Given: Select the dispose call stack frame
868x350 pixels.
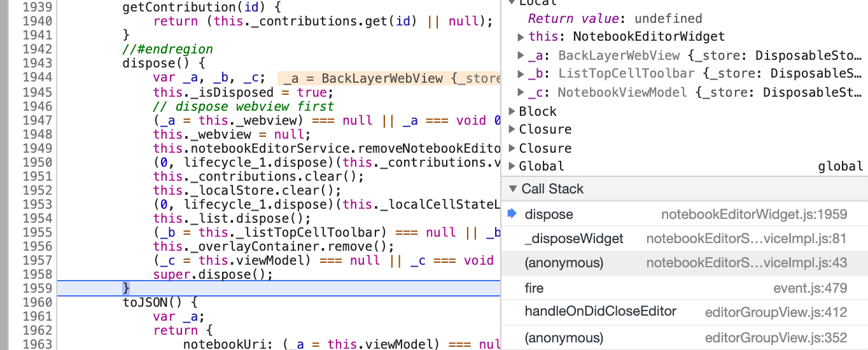Looking at the screenshot, I should (685, 215).
